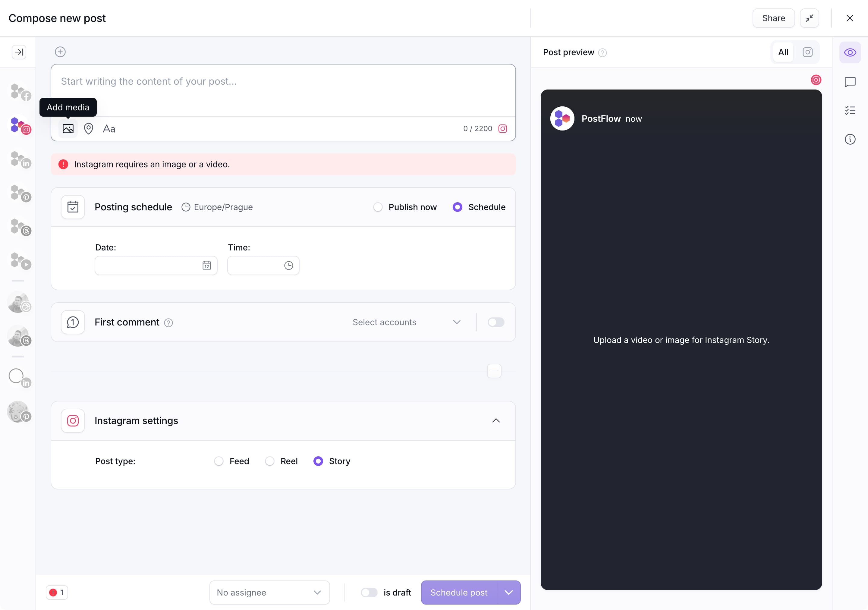Select the Publish now option
The image size is (868, 610).
coord(378,207)
